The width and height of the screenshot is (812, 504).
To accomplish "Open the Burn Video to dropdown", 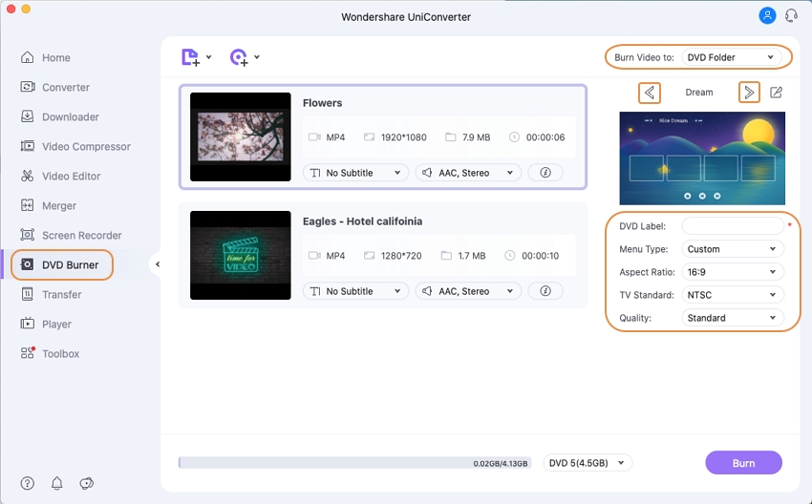I will (732, 57).
